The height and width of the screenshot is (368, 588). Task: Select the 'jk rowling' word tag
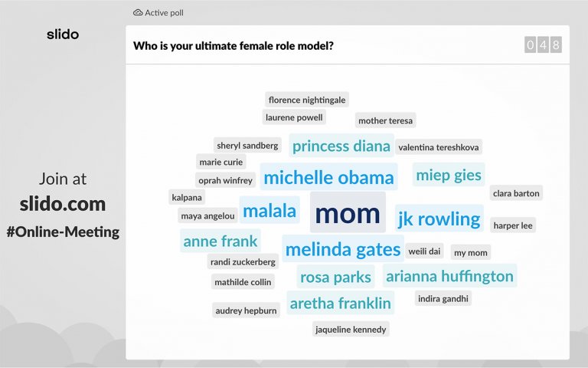pyautogui.click(x=439, y=219)
